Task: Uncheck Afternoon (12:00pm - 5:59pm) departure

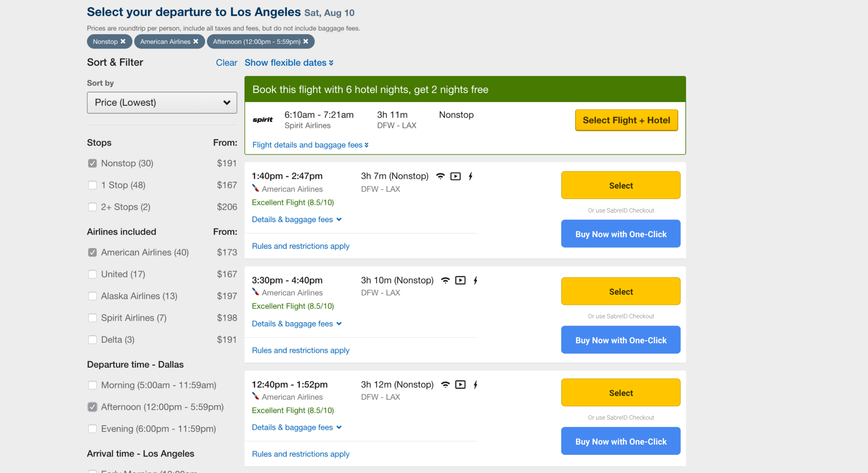Action: [x=92, y=407]
